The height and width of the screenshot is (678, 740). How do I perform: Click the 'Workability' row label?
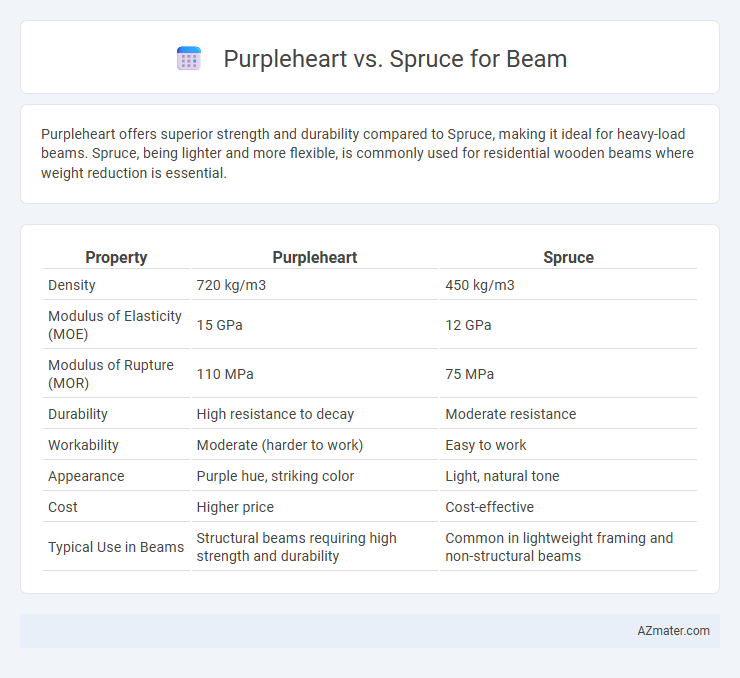click(83, 445)
